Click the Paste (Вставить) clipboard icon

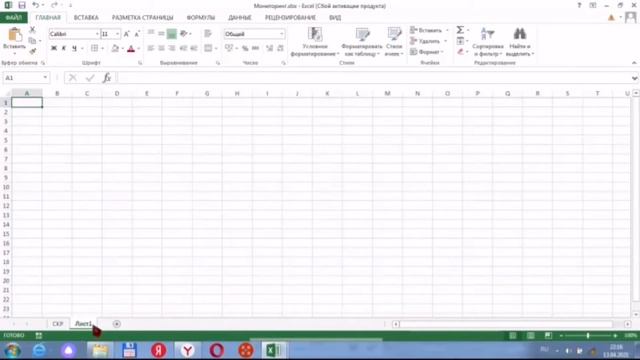[x=15, y=35]
